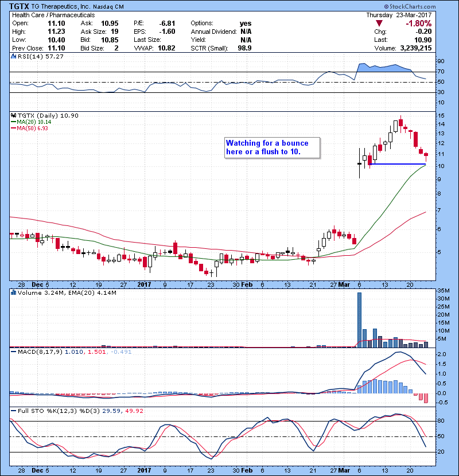Viewport: 459px width, 476px height.
Task: Click the 'Nasdaq CM' exchange label
Action: [108, 7]
